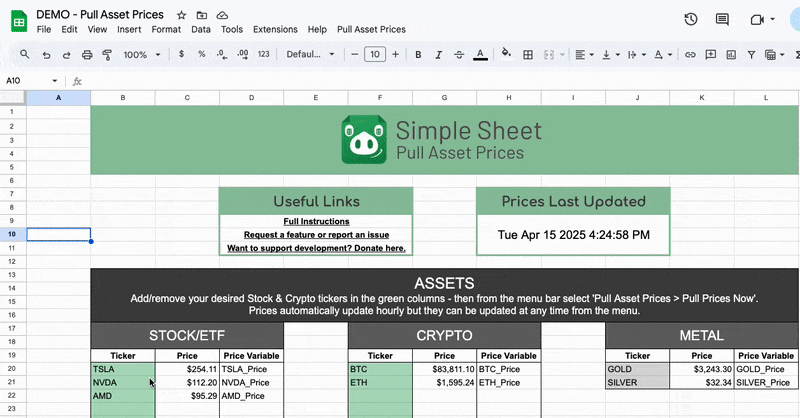Decrease font size with minus button
Viewport: 800px width, 418px height.
[x=355, y=54]
